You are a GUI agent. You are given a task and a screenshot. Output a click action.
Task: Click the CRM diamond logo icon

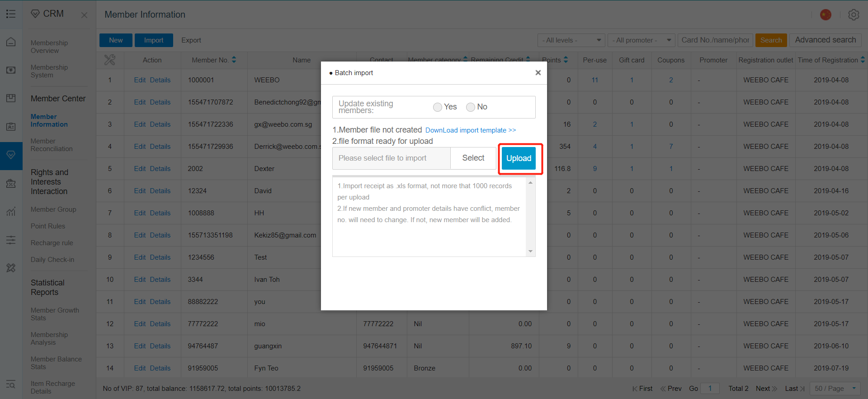click(x=35, y=14)
